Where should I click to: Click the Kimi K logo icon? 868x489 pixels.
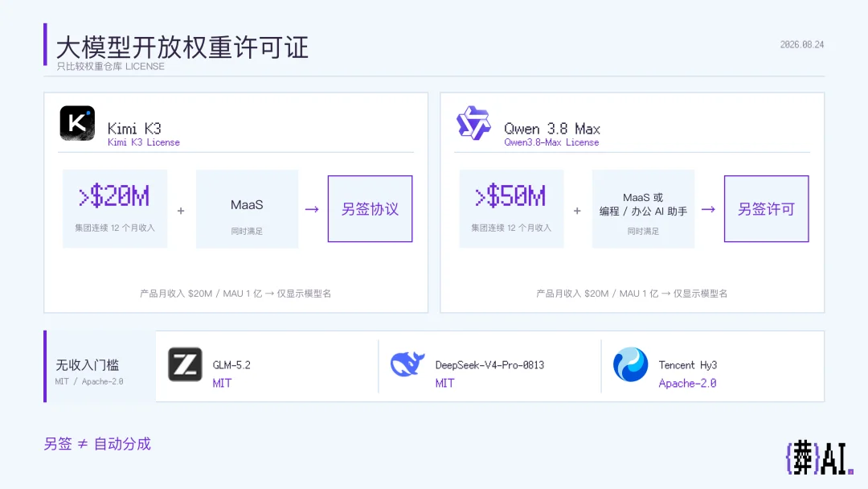coord(77,123)
